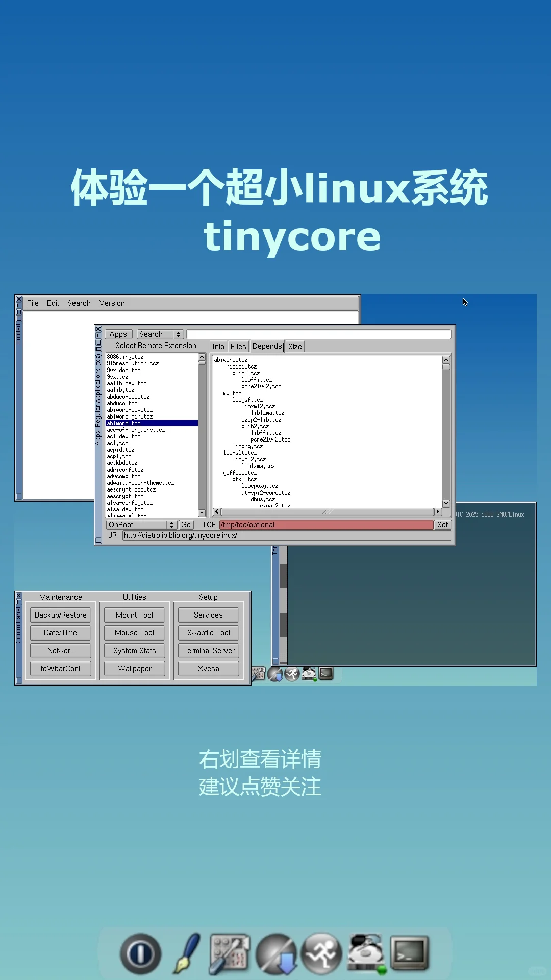
Task: Select abiword-dev.tcz in the list
Action: [x=152, y=410]
